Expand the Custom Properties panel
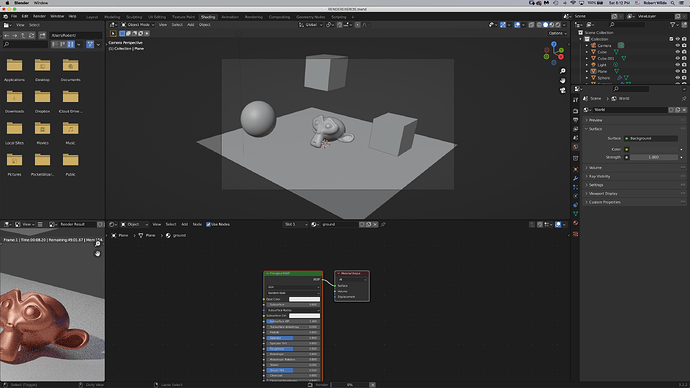The image size is (690, 388). (x=634, y=202)
